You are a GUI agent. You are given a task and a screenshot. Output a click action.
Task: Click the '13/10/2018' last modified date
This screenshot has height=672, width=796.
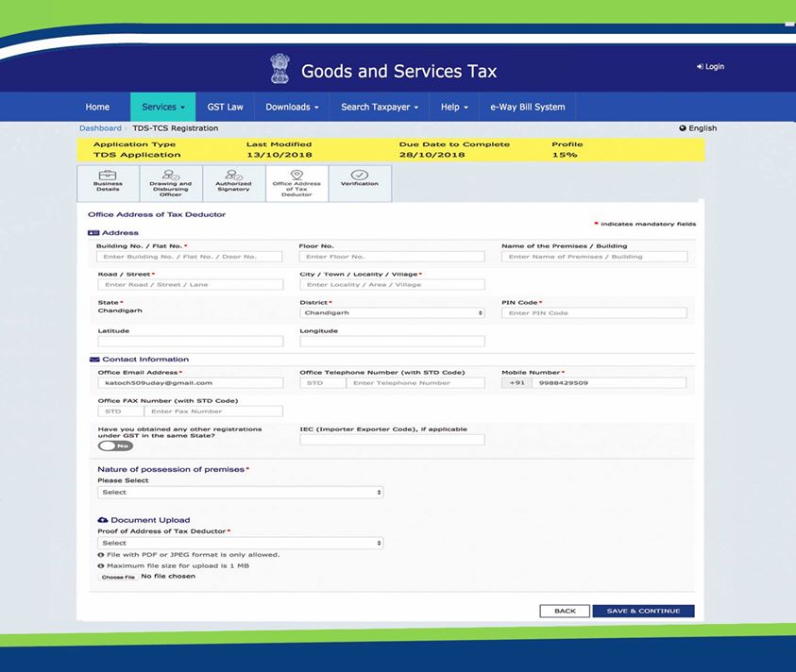(x=279, y=155)
